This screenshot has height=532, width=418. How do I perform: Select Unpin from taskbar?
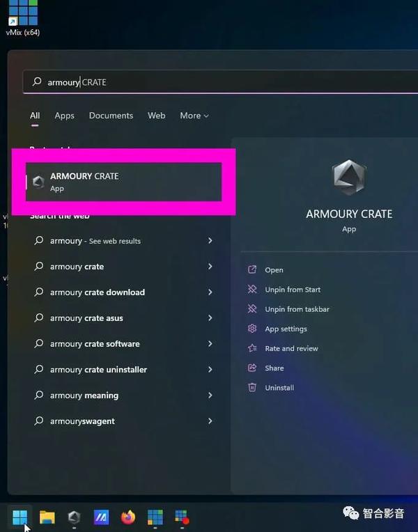click(x=297, y=309)
